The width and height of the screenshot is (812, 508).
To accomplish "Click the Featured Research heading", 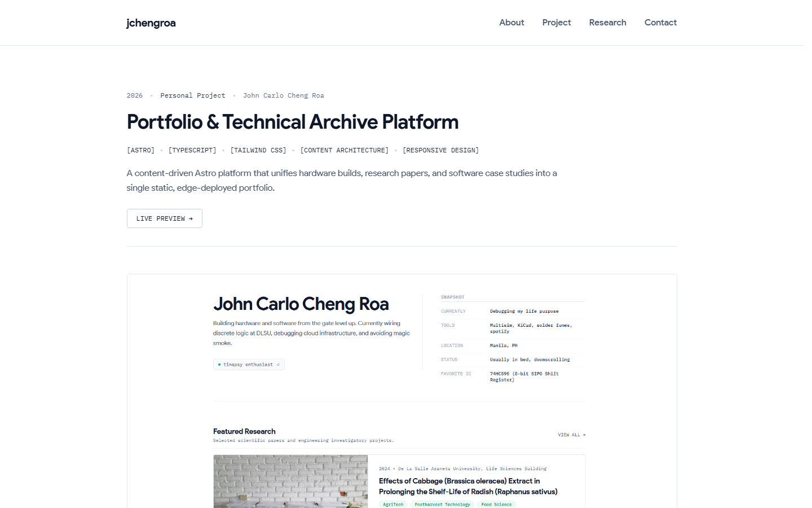I will click(244, 431).
